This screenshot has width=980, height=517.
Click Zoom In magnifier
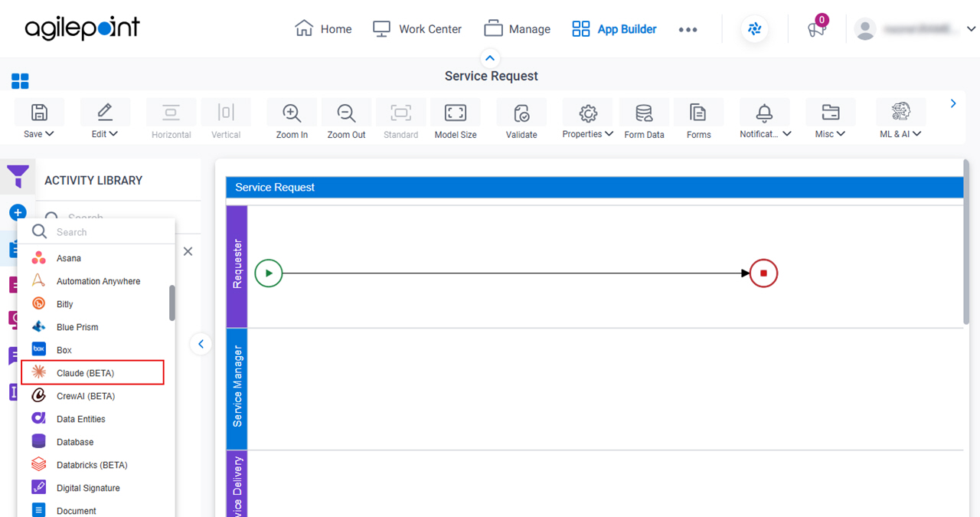pyautogui.click(x=292, y=113)
